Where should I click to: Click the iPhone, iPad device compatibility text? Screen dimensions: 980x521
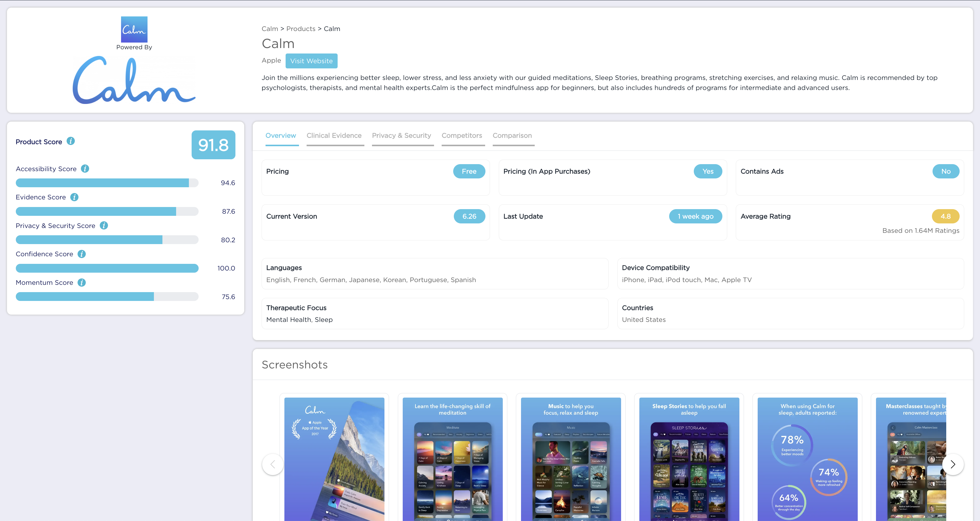pyautogui.click(x=687, y=280)
